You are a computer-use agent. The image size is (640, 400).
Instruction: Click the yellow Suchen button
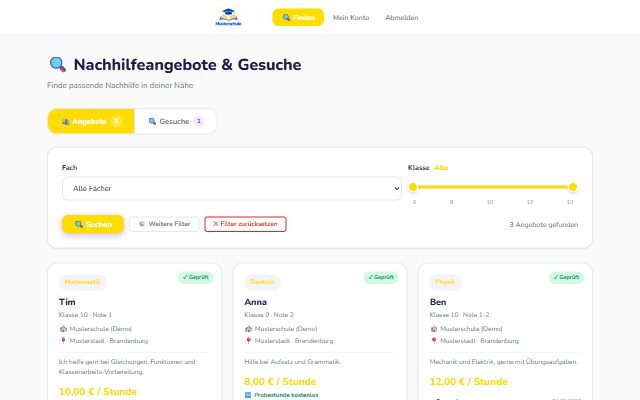(93, 224)
